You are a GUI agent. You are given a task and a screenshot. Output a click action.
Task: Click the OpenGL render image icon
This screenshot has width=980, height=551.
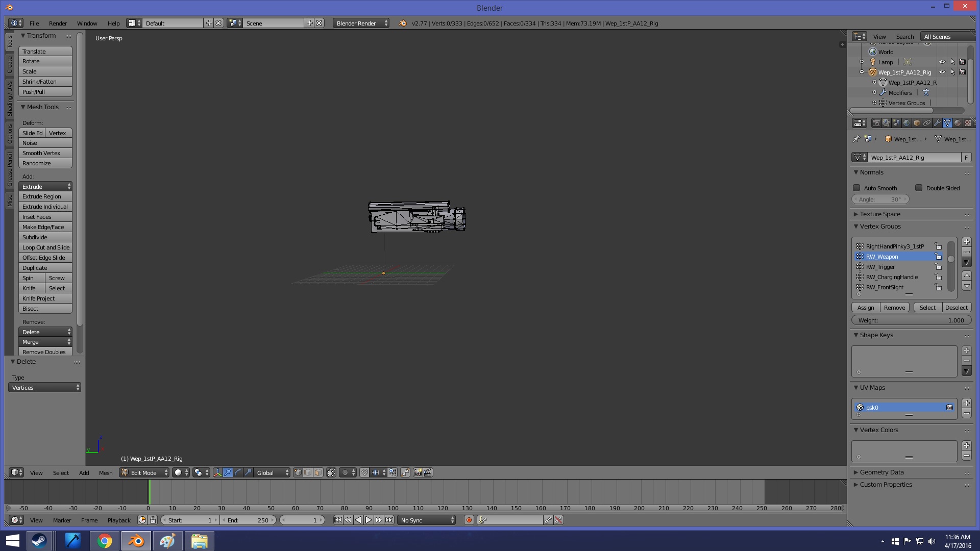(418, 473)
